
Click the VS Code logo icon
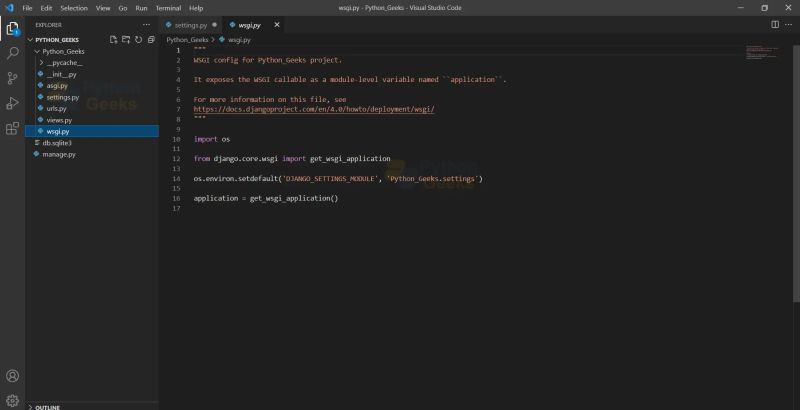(x=9, y=8)
